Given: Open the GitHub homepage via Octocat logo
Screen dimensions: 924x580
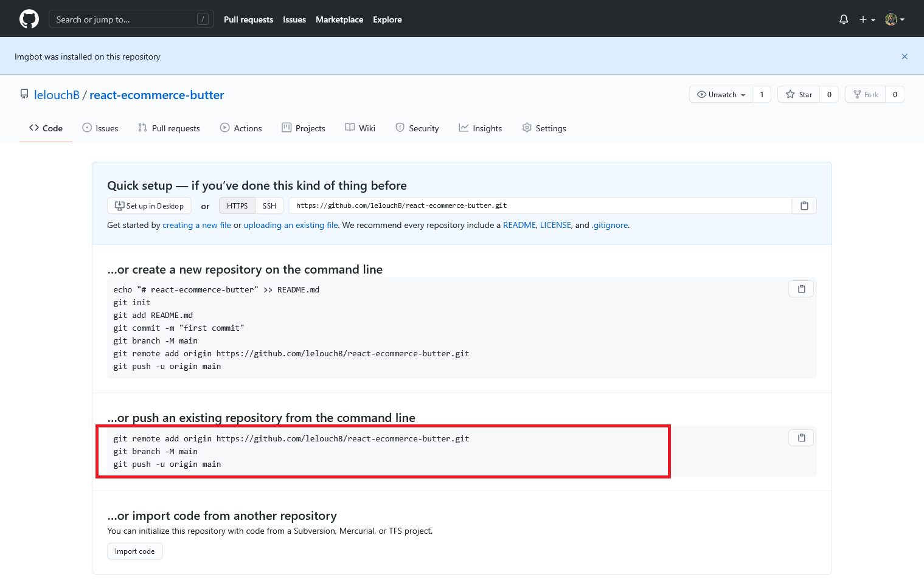Looking at the screenshot, I should point(29,19).
